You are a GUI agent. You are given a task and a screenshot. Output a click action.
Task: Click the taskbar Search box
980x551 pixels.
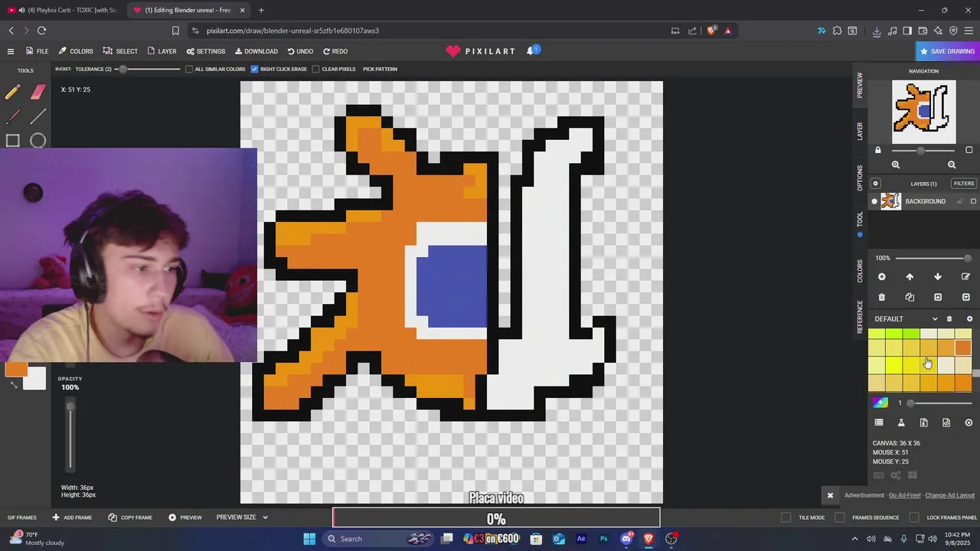[380, 539]
